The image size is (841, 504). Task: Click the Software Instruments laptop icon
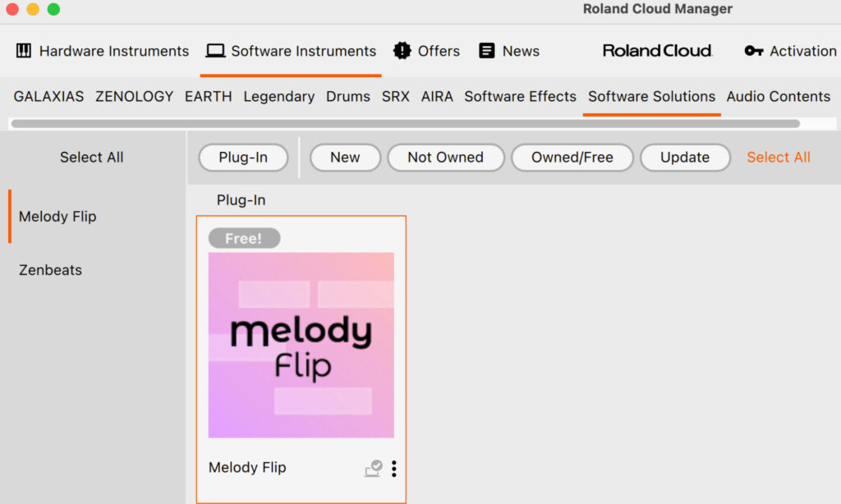pos(216,51)
